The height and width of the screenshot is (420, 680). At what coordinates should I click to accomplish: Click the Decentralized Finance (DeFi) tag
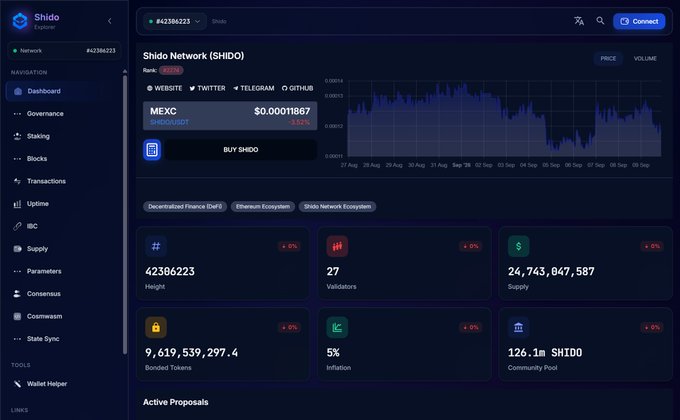[185, 207]
